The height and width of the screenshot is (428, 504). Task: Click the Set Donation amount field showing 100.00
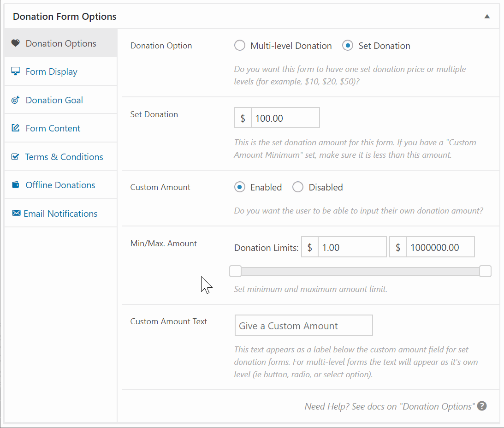(x=285, y=118)
